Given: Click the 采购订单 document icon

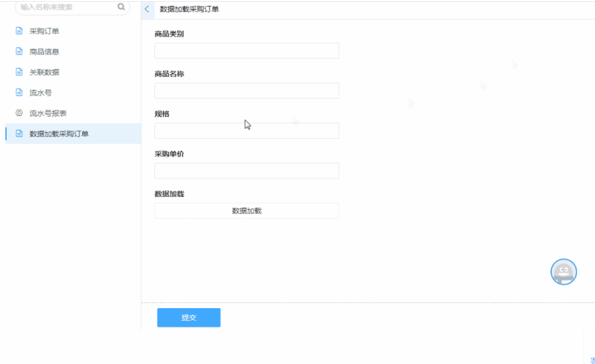Looking at the screenshot, I should [x=19, y=31].
